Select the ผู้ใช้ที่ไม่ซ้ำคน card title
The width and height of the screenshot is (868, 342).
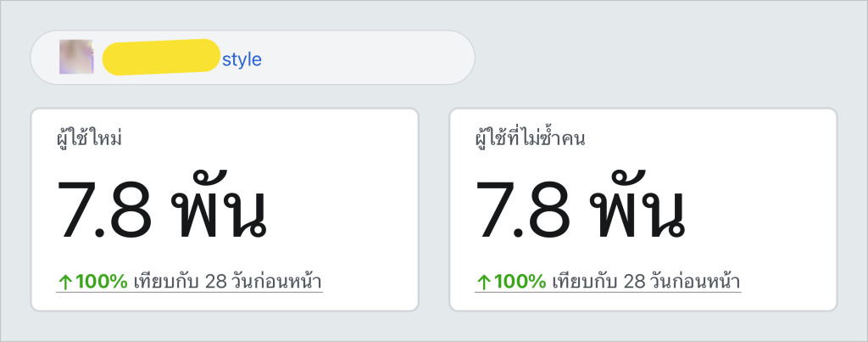click(x=531, y=138)
